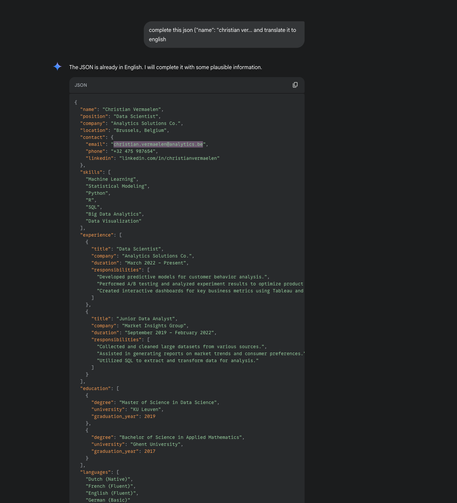This screenshot has width=457, height=503.
Task: Click the "Market Insights Group" company value
Action: [x=154, y=326]
